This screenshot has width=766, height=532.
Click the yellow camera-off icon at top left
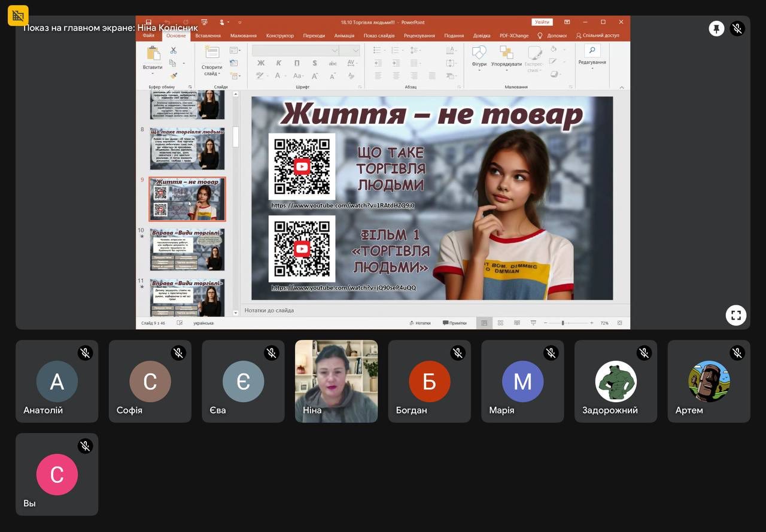click(x=18, y=16)
